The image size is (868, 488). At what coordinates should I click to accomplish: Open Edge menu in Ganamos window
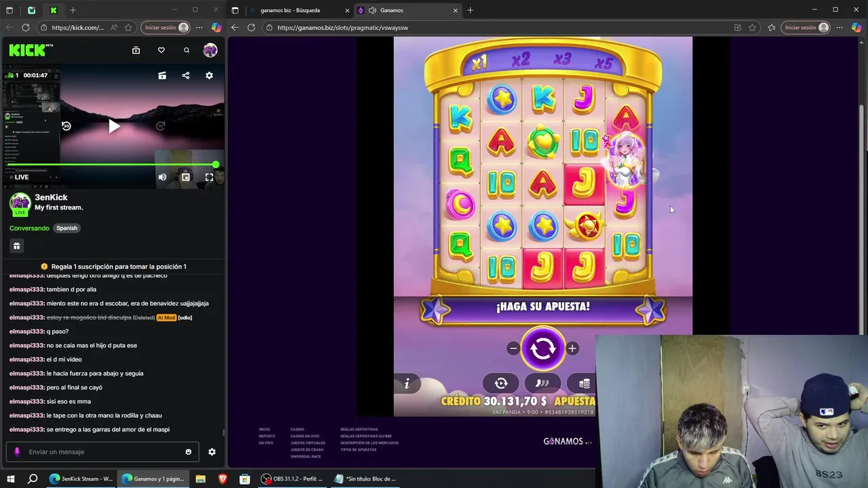(x=840, y=28)
